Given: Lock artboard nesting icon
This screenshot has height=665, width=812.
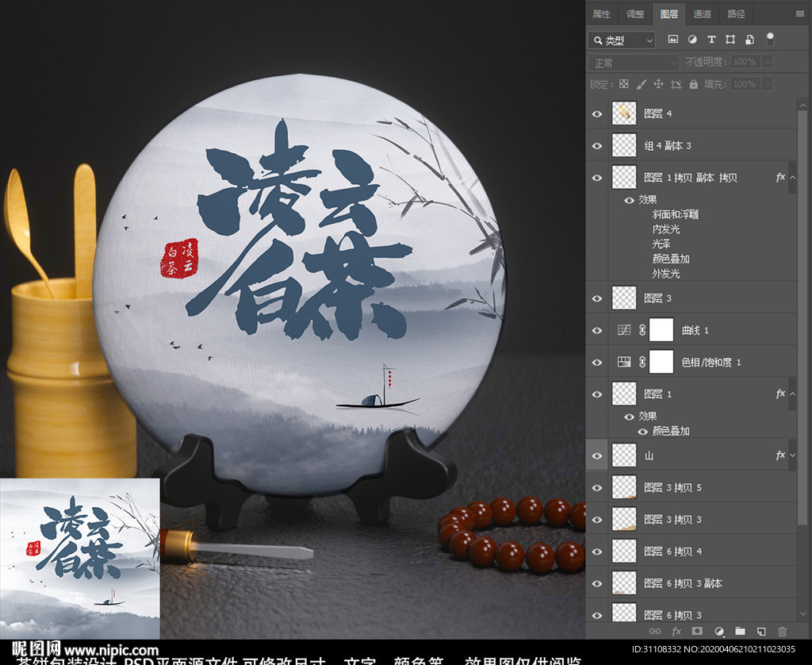Looking at the screenshot, I should pos(676,84).
